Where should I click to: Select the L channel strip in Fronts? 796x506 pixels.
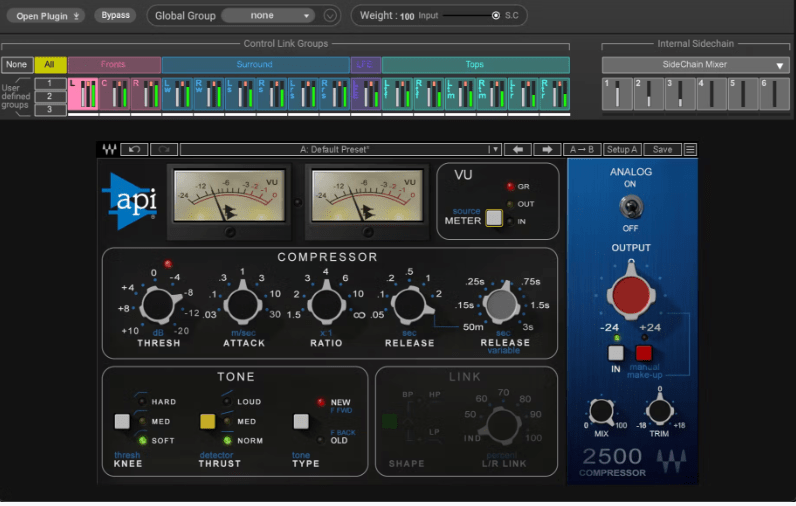point(83,94)
